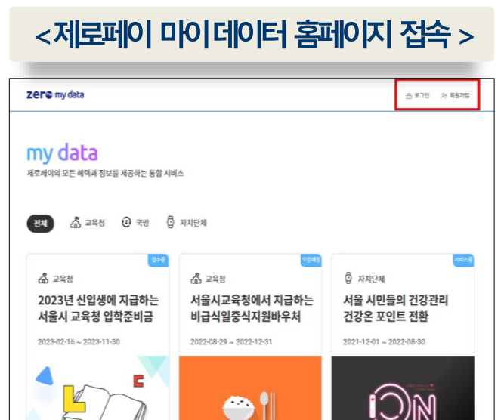Image resolution: width=504 pixels, height=420 pixels.
Task: Open the 비급식일중식지원바우처 card title
Action: (x=252, y=308)
